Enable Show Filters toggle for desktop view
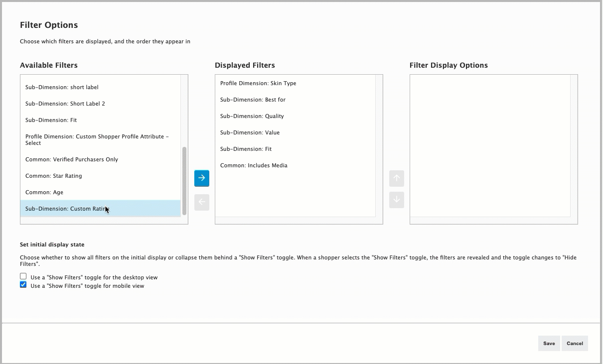The image size is (603, 364). click(23, 276)
